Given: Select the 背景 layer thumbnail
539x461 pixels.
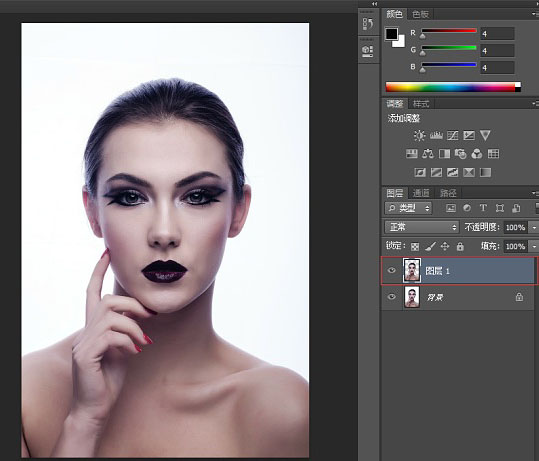Looking at the screenshot, I should click(x=411, y=297).
